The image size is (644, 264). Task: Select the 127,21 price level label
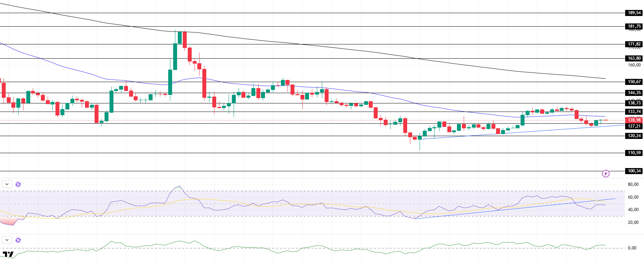[634, 126]
